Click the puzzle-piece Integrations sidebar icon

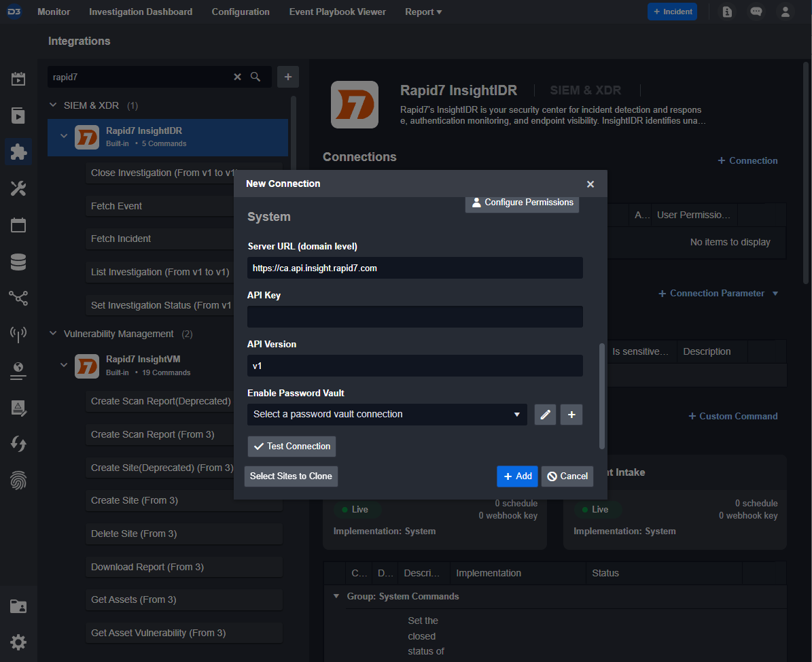pyautogui.click(x=18, y=152)
